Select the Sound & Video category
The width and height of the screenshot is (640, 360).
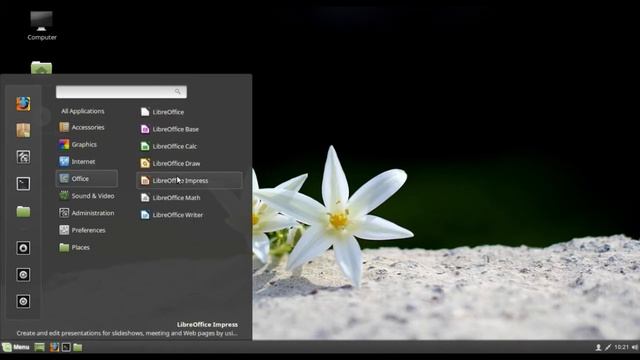[87, 196]
